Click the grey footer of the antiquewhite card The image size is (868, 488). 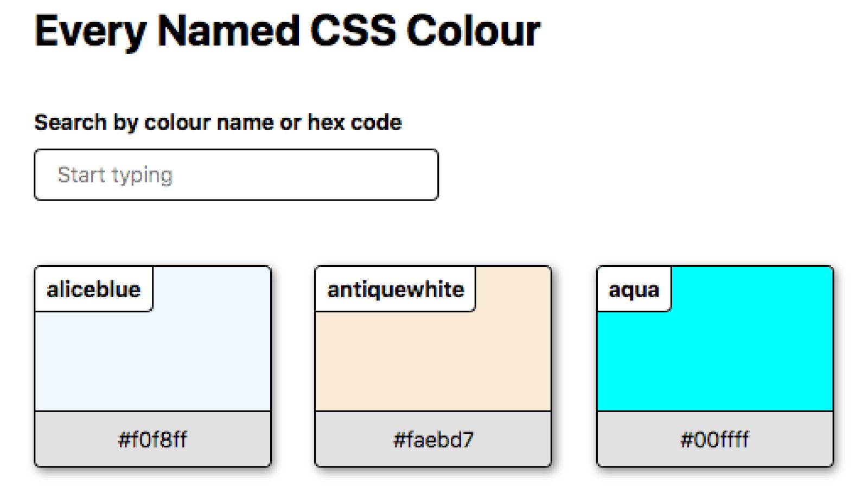pyautogui.click(x=432, y=439)
